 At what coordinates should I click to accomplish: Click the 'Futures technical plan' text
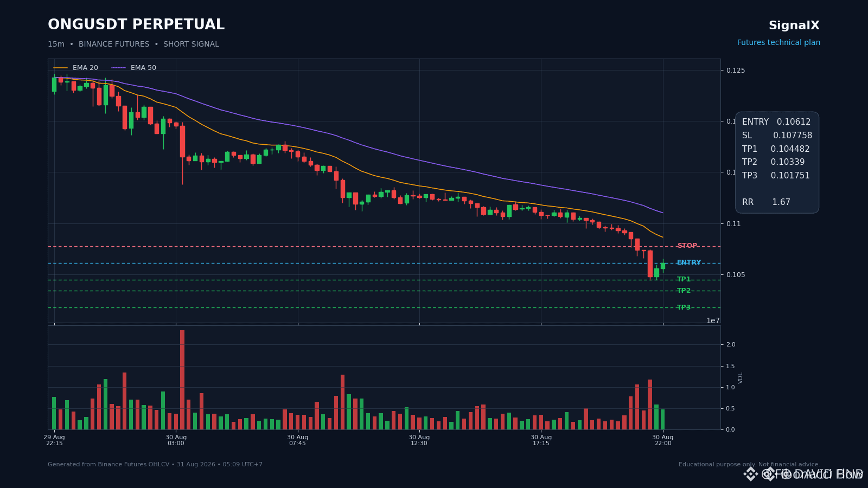point(778,43)
